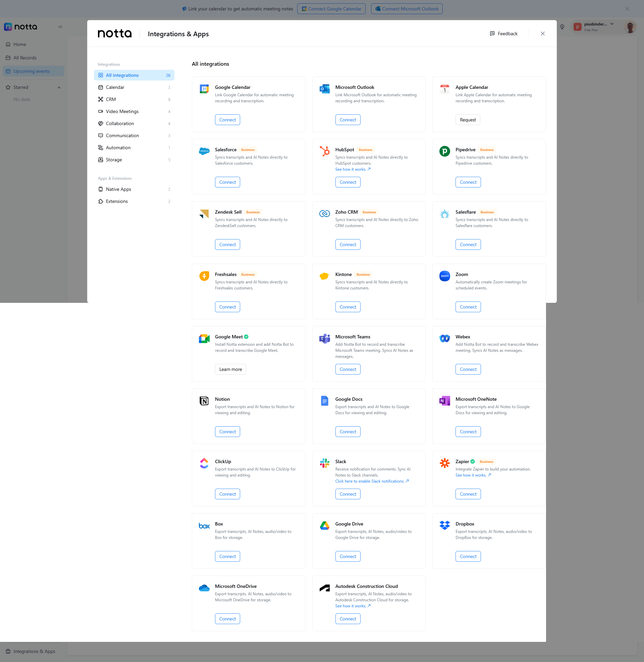
Task: Connect the Salesforce integration
Action: click(227, 182)
